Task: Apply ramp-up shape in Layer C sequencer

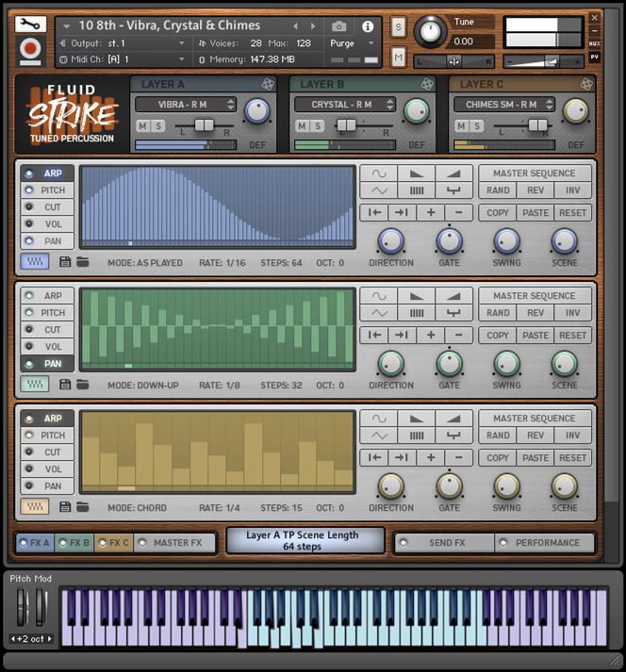Action: point(453,418)
